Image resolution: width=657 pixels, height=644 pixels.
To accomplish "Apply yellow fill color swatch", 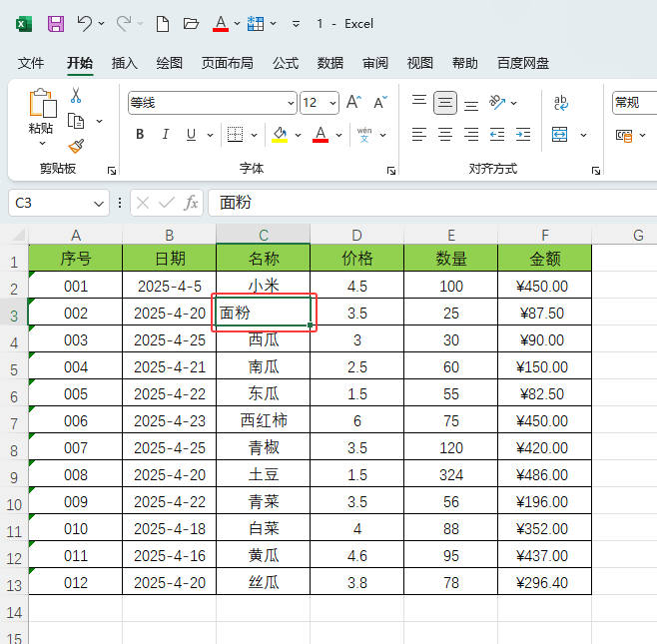I will 280,135.
